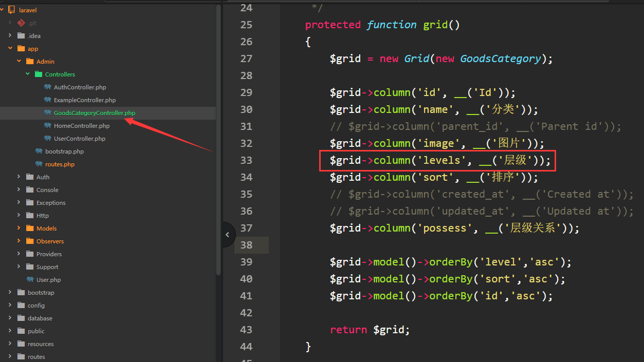This screenshot has height=362, width=644.
Task: Collapse the app folder chevron
Action: (10, 48)
